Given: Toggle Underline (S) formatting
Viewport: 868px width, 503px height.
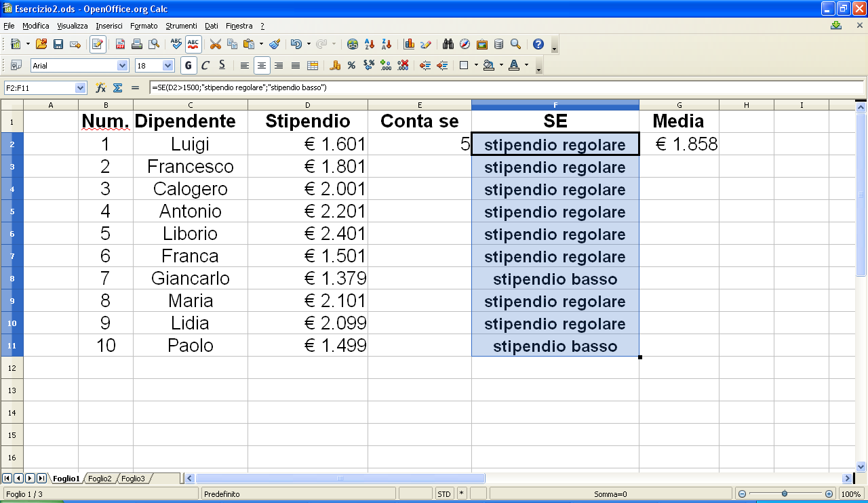Looking at the screenshot, I should coord(222,65).
